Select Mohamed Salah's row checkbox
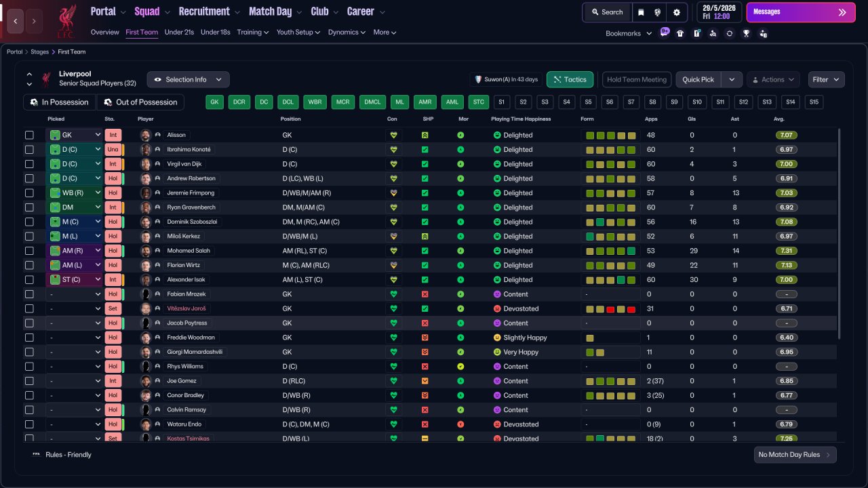 point(29,251)
